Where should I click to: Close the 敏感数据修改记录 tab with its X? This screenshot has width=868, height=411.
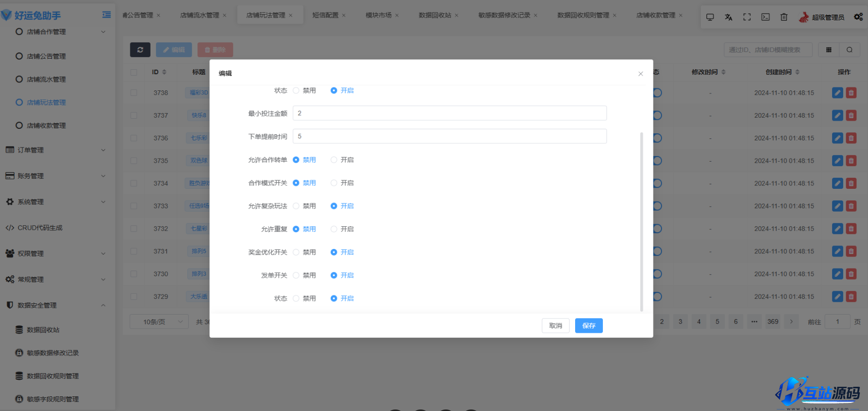(x=536, y=15)
